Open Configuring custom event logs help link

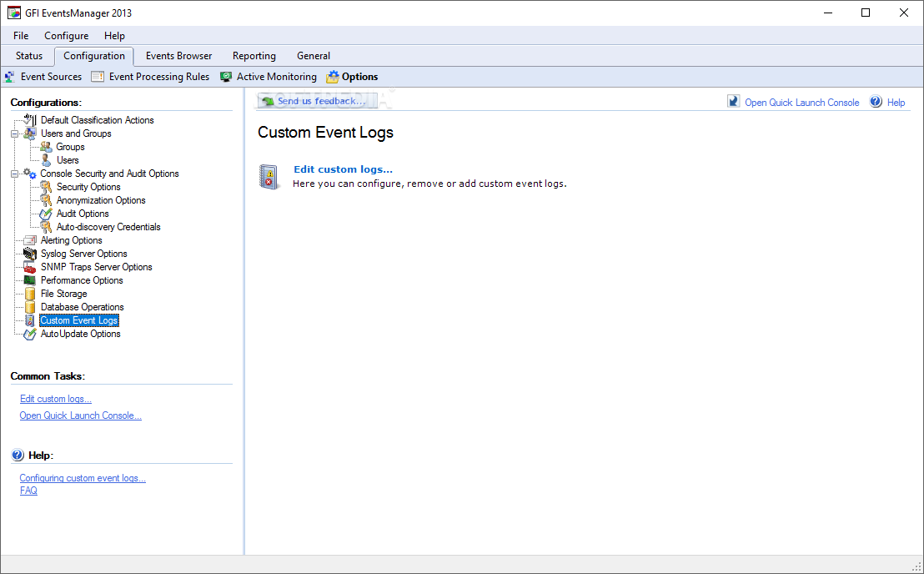(x=83, y=478)
